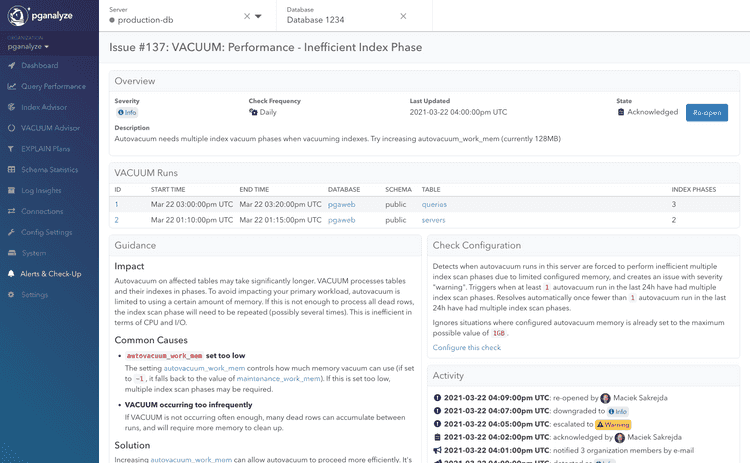Viewport: 750px width, 463px height.
Task: Open EXPLAIN Plans menu item
Action: [x=46, y=149]
